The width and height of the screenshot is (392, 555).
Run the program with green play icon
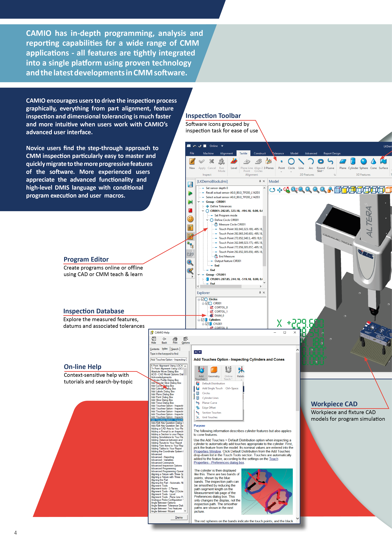pyautogui.click(x=190, y=193)
